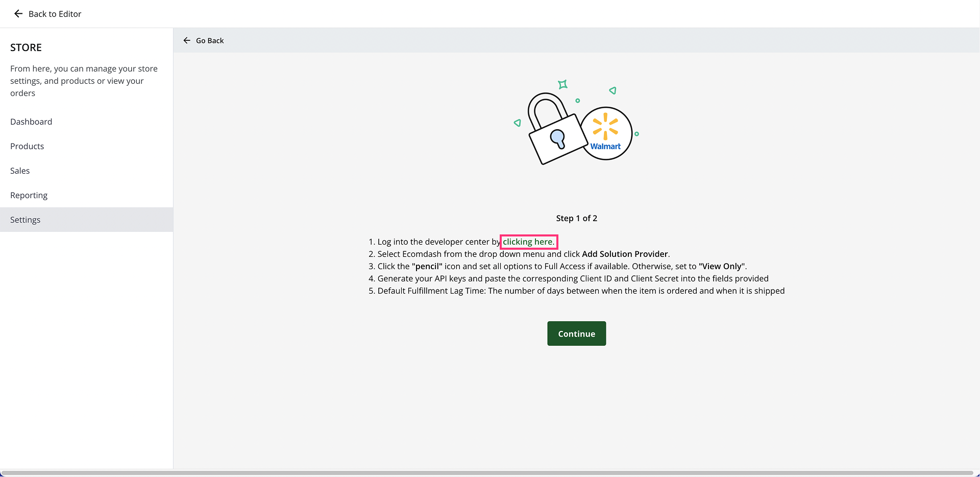Click the 'Add Solution Provider' instruction text

click(x=625, y=254)
